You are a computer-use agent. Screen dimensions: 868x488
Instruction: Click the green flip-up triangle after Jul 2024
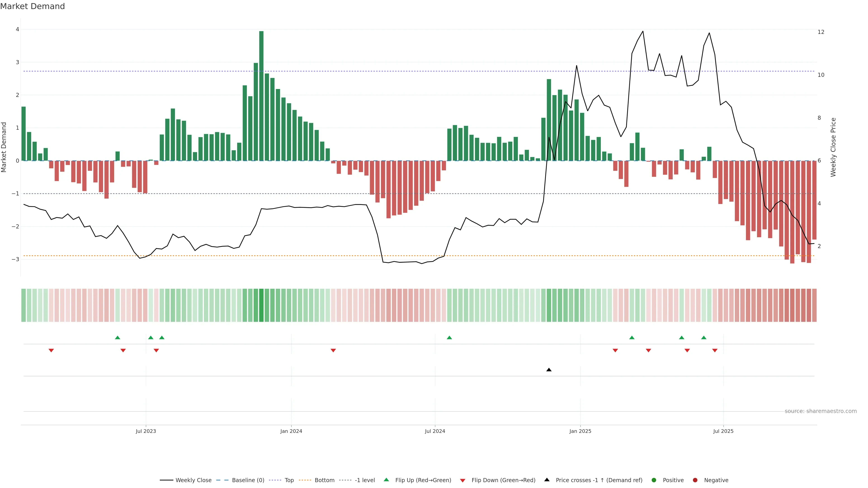[449, 338]
